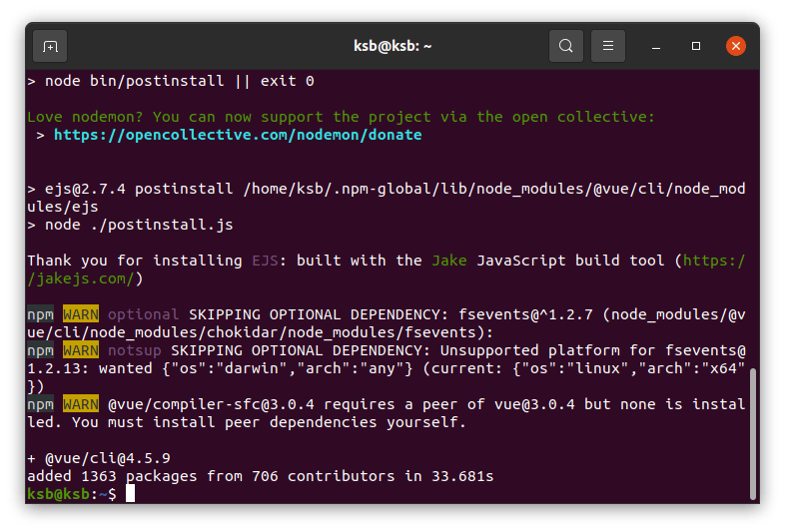The width and height of the screenshot is (785, 532).
Task: Open the opencollective nodemon donate link
Action: pos(238,135)
